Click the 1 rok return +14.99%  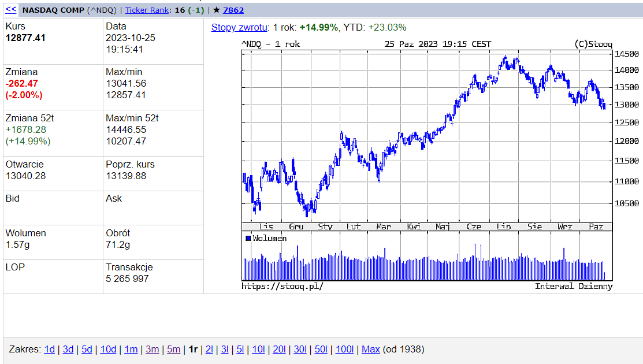[319, 28]
